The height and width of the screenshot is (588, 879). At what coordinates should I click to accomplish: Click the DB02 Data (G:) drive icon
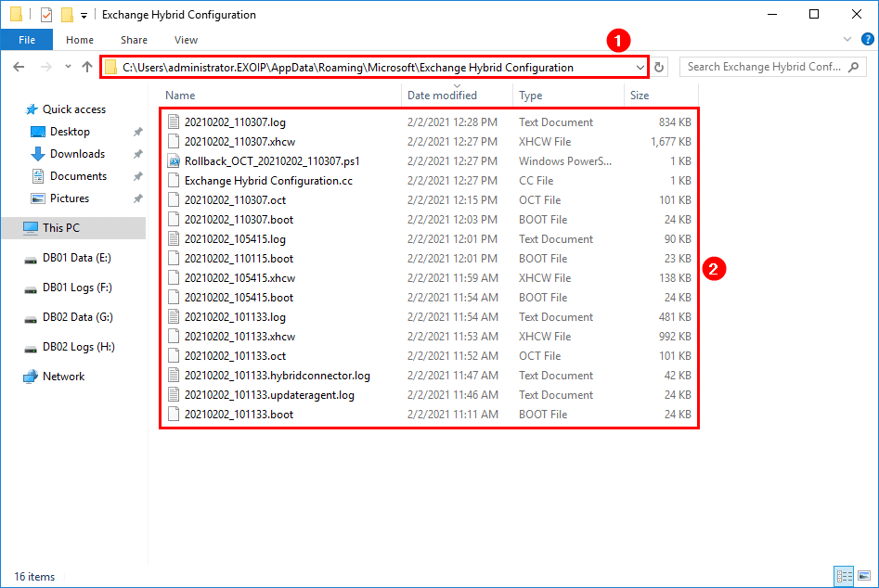click(31, 319)
